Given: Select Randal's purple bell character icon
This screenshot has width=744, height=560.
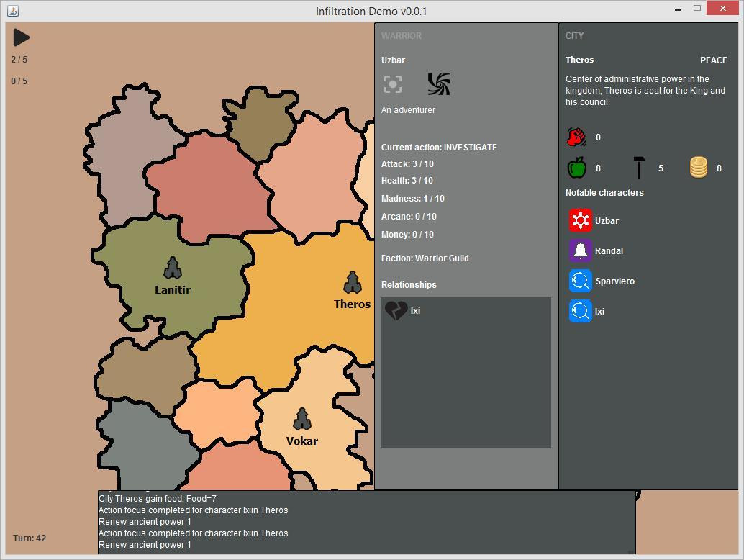Looking at the screenshot, I should 580,250.
